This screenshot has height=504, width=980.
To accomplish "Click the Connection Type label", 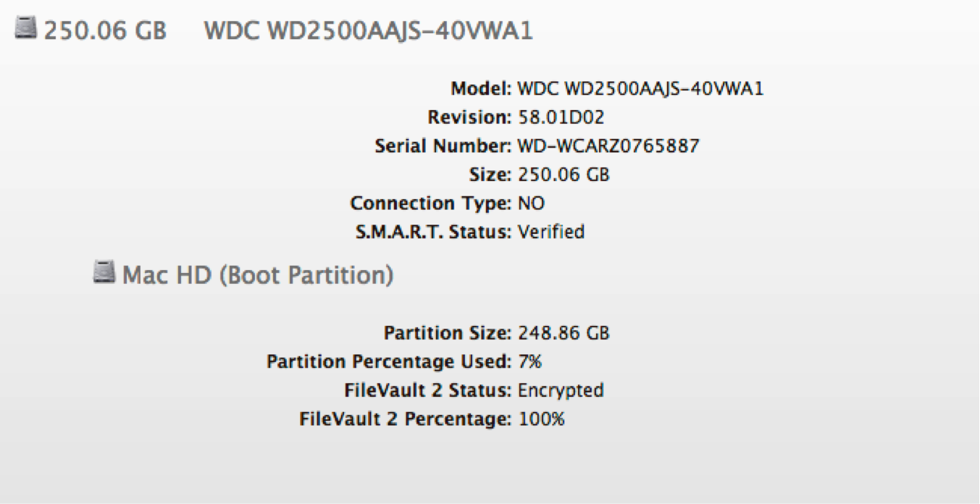I will pyautogui.click(x=430, y=203).
